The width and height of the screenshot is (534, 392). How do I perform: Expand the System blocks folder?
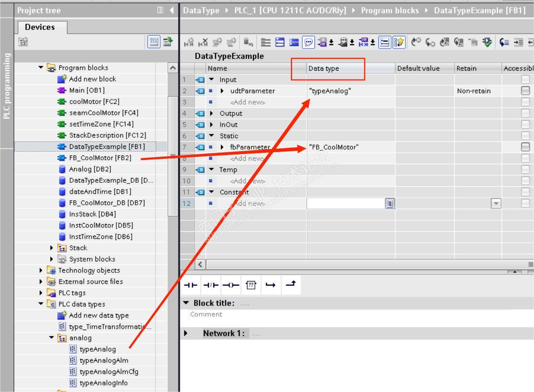tap(52, 259)
